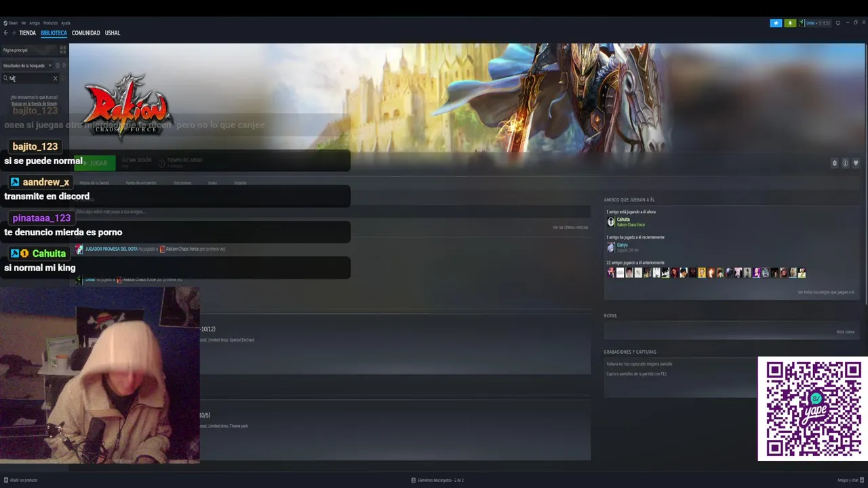The height and width of the screenshot is (488, 868).
Task: Go back with the left arrow
Action: coord(5,33)
